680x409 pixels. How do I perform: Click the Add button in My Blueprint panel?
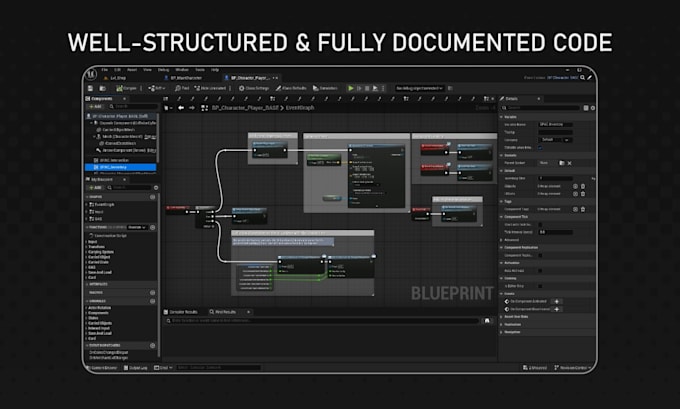[x=95, y=187]
